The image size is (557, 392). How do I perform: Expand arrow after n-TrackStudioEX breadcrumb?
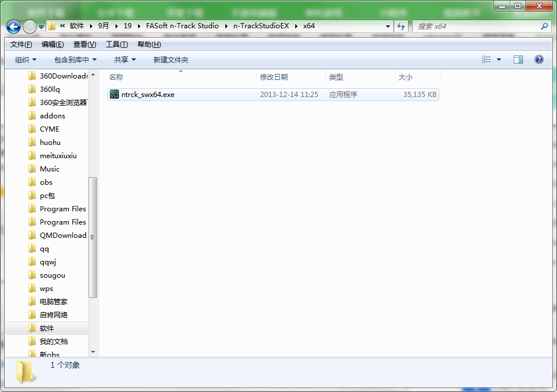pyautogui.click(x=296, y=27)
